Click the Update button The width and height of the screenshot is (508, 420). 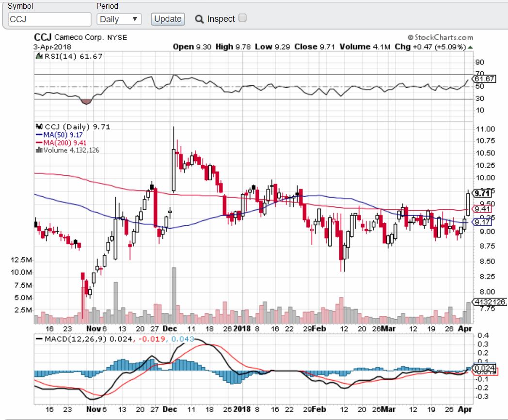click(168, 19)
